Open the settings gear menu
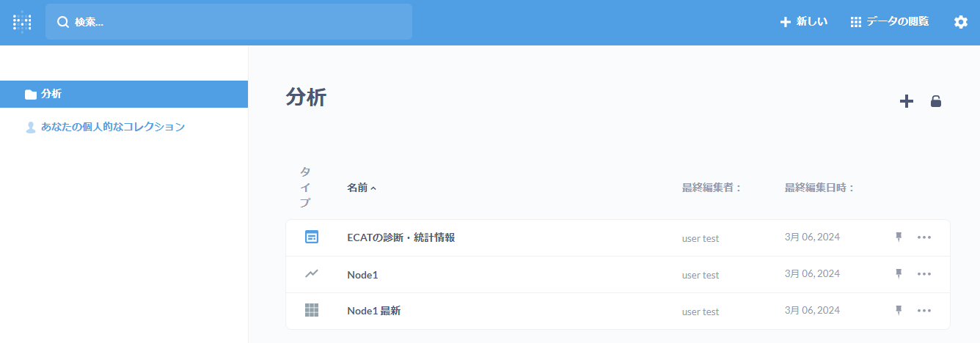 tap(960, 22)
